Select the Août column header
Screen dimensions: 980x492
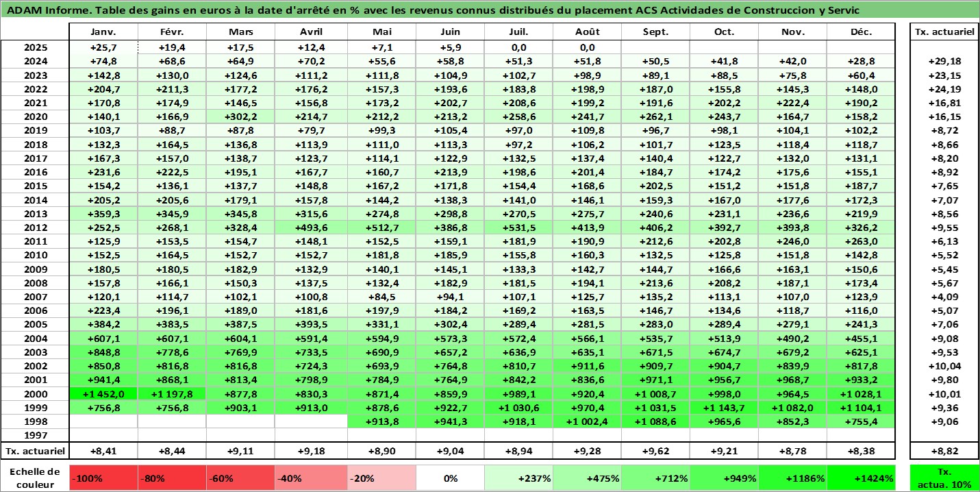click(588, 32)
